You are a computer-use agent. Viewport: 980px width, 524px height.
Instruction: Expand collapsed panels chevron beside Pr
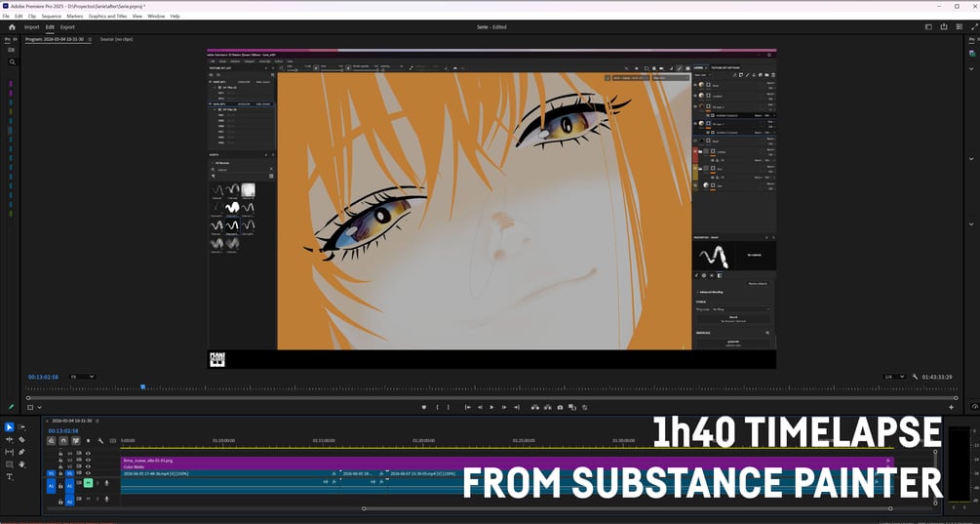point(17,39)
